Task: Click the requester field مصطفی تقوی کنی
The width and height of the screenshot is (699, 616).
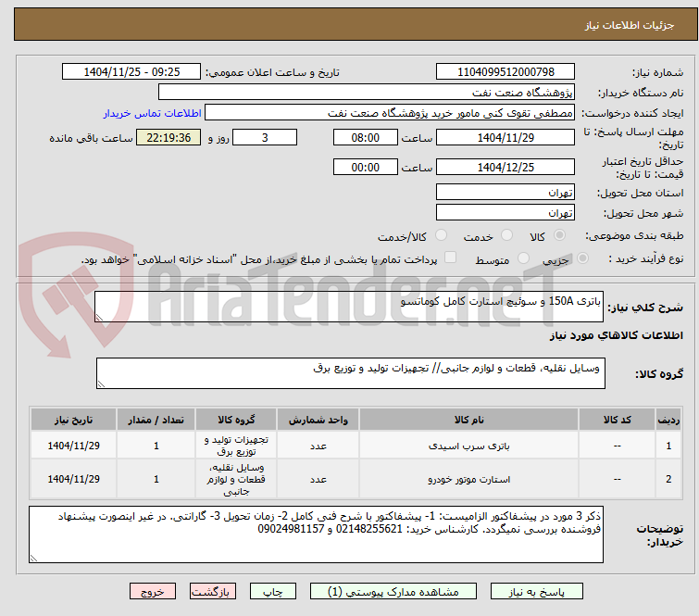Action: point(390,113)
